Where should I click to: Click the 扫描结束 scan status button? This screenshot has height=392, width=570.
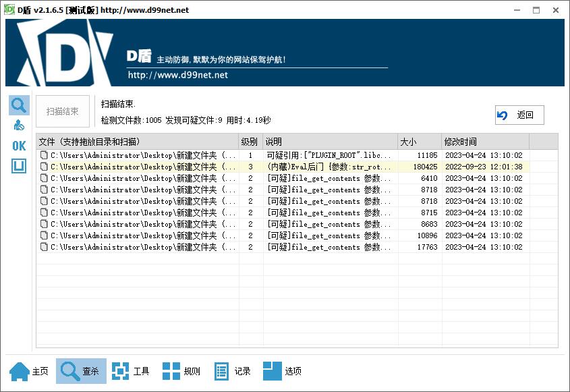62,111
